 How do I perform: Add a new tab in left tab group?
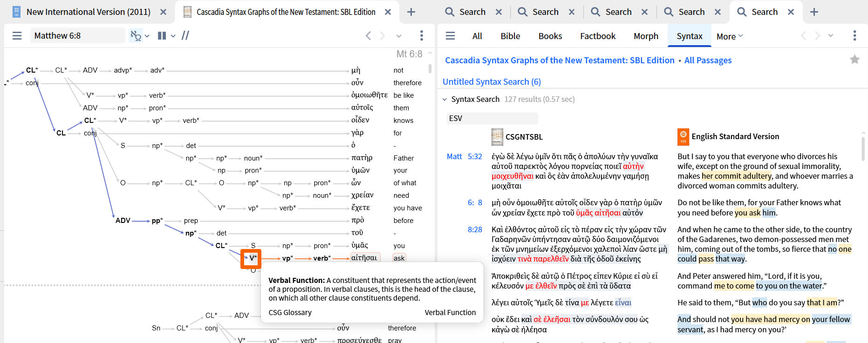[x=411, y=12]
